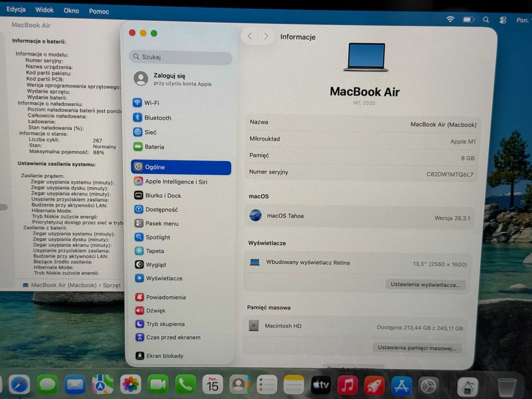Open Control Center from menu bar
The height and width of the screenshot is (399, 532).
(503, 21)
